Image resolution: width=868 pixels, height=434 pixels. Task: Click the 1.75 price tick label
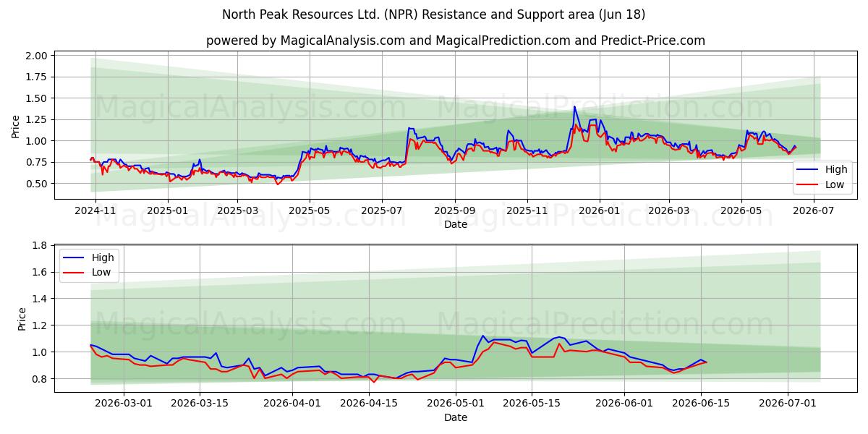point(38,77)
